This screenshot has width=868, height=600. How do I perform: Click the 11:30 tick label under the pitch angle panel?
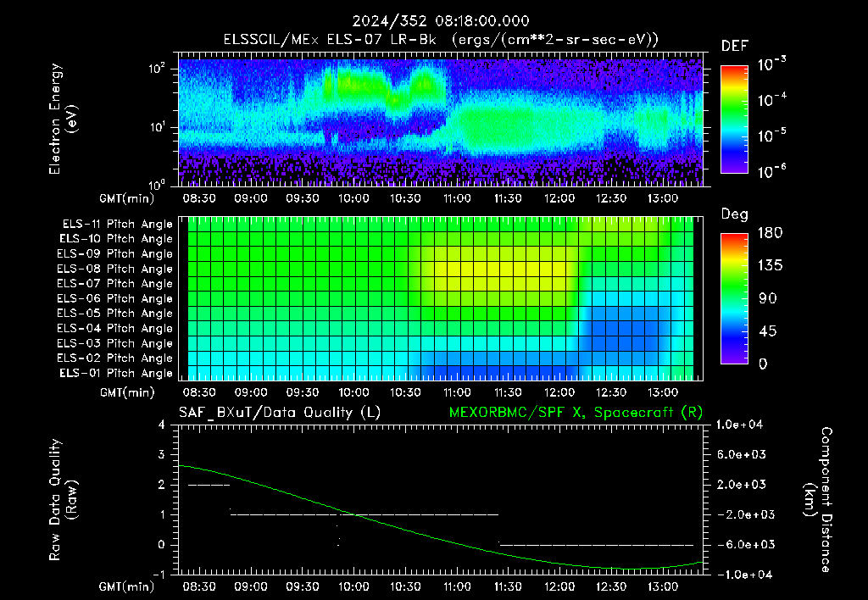(508, 392)
